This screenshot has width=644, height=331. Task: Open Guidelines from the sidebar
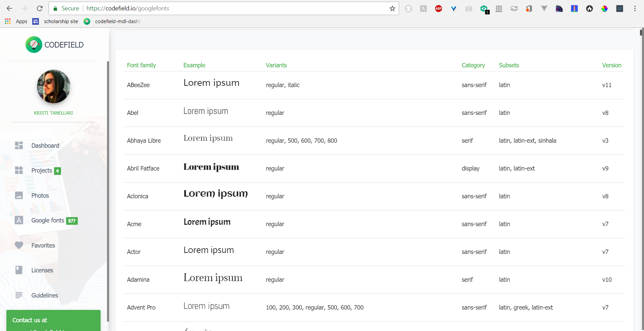click(x=45, y=295)
